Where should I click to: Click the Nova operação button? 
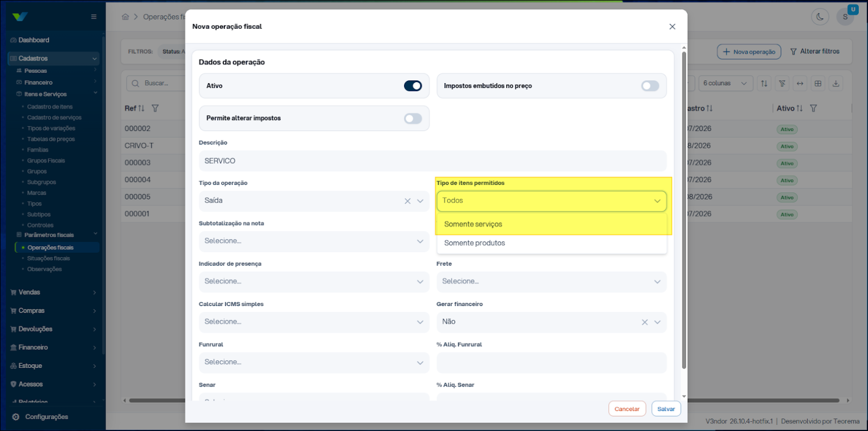tap(749, 52)
